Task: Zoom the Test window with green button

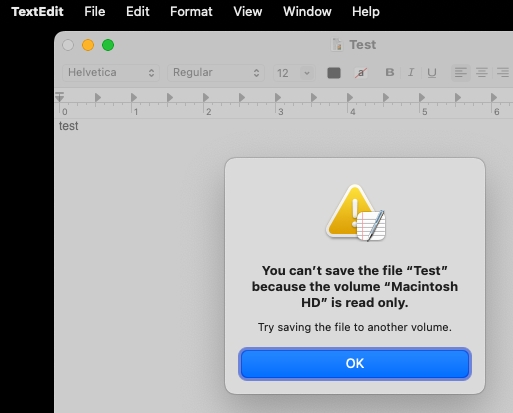Action: tap(108, 45)
